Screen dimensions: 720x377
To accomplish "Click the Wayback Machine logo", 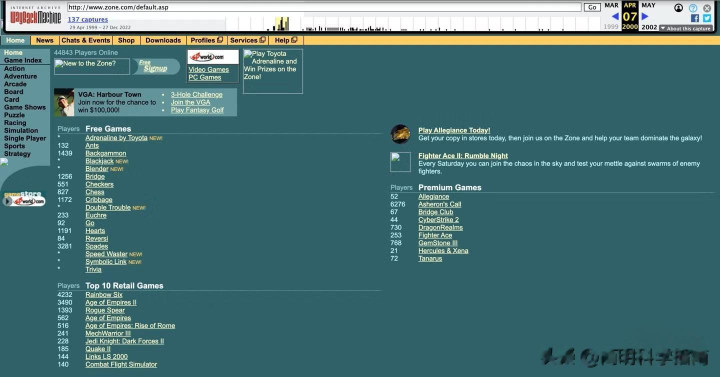I will tap(35, 17).
